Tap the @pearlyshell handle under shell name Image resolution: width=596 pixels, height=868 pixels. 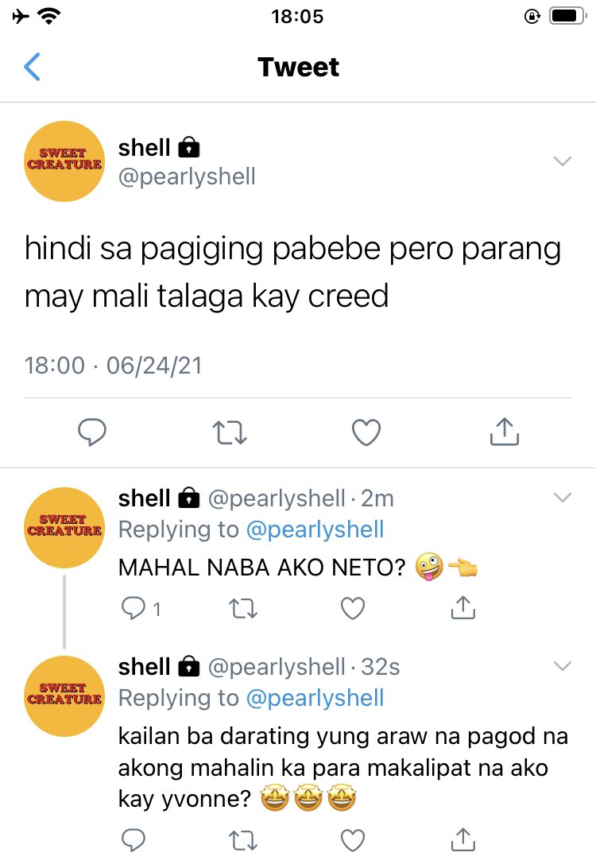point(187,177)
